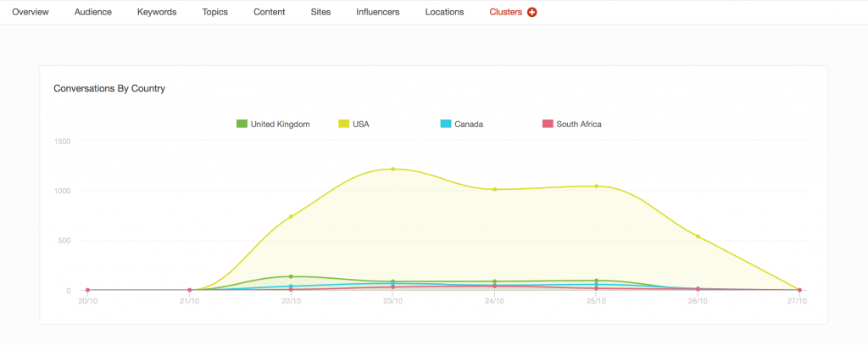This screenshot has height=345, width=868.
Task: Click USA data point on 26/10
Action: click(x=698, y=236)
